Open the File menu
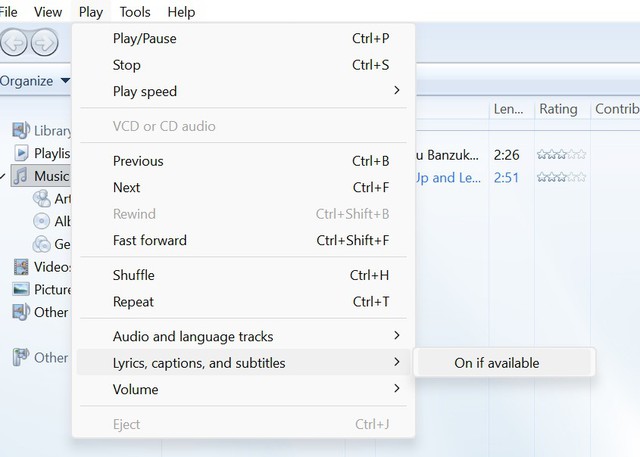640x457 pixels. click(x=8, y=12)
